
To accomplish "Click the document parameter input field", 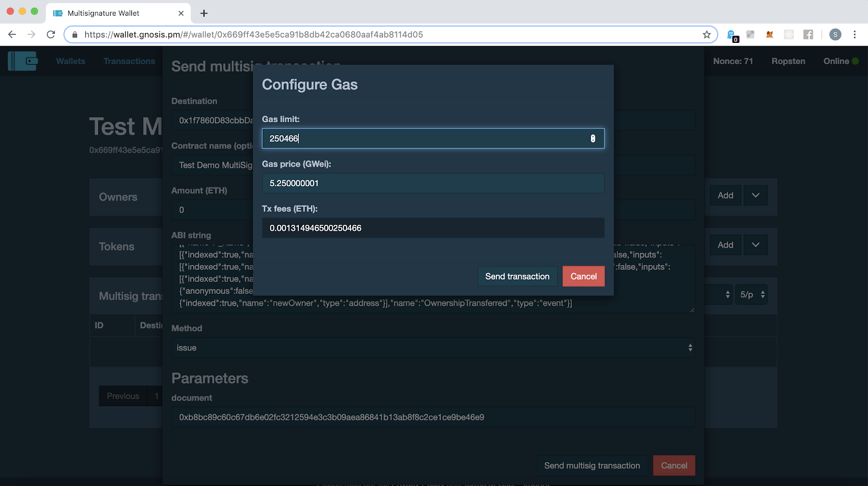I will click(433, 417).
